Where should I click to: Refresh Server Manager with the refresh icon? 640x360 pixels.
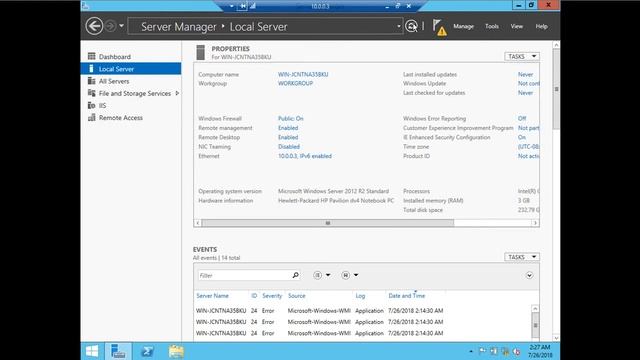[411, 27]
